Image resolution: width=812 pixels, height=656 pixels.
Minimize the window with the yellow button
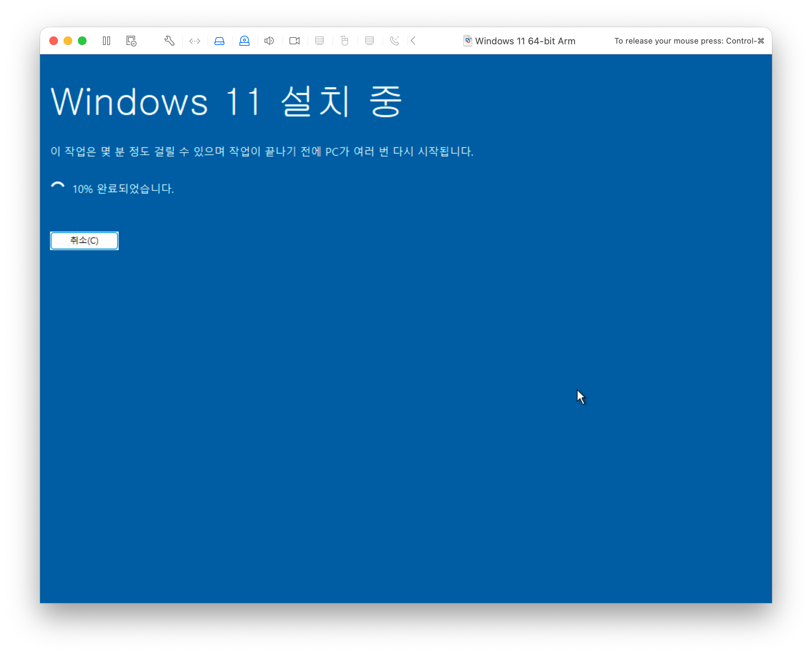pos(68,41)
